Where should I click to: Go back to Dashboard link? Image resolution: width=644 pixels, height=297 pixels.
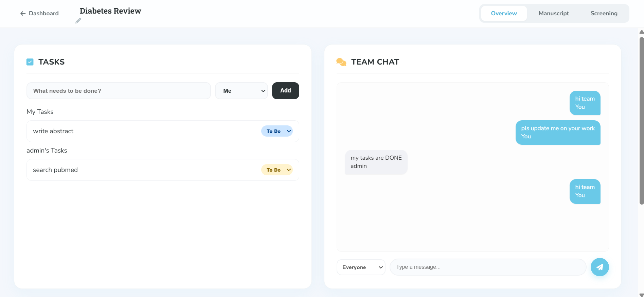43,13
